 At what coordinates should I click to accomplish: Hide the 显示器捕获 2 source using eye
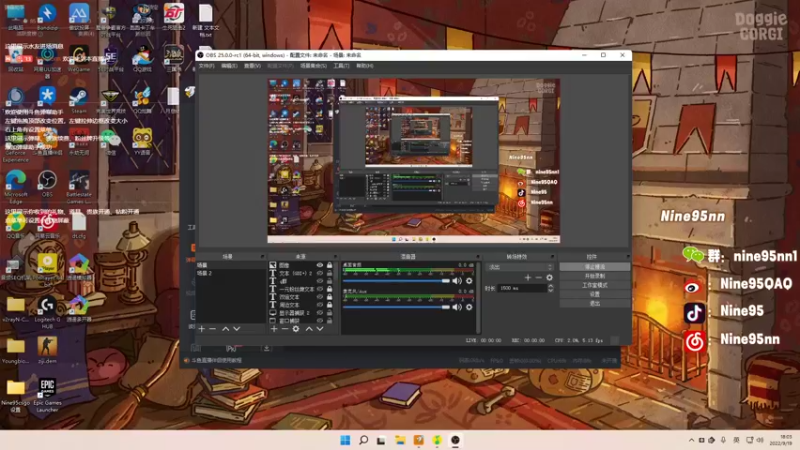320,313
